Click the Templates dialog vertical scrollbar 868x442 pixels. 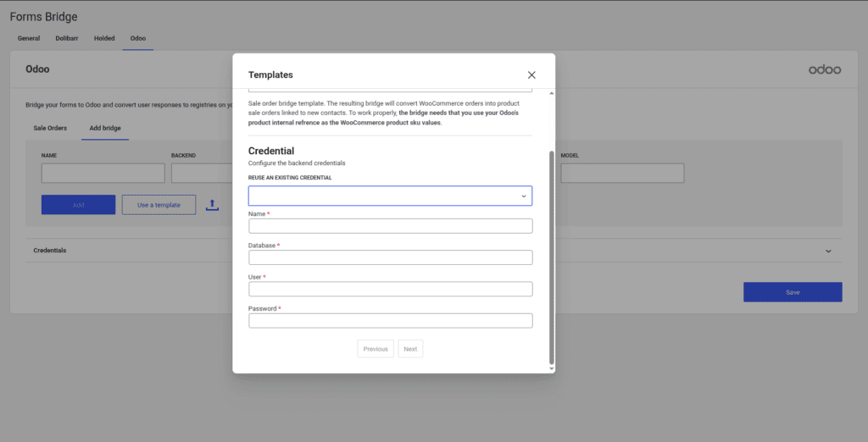coord(551,257)
